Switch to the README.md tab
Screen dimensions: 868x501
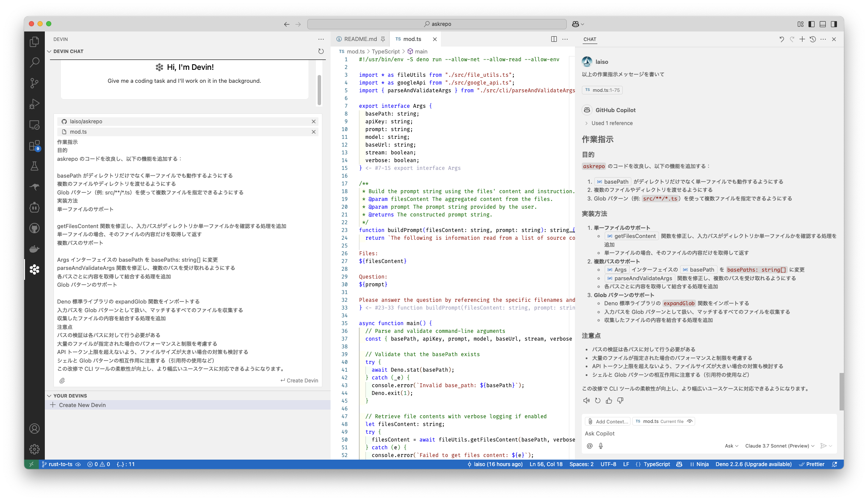[x=360, y=39]
